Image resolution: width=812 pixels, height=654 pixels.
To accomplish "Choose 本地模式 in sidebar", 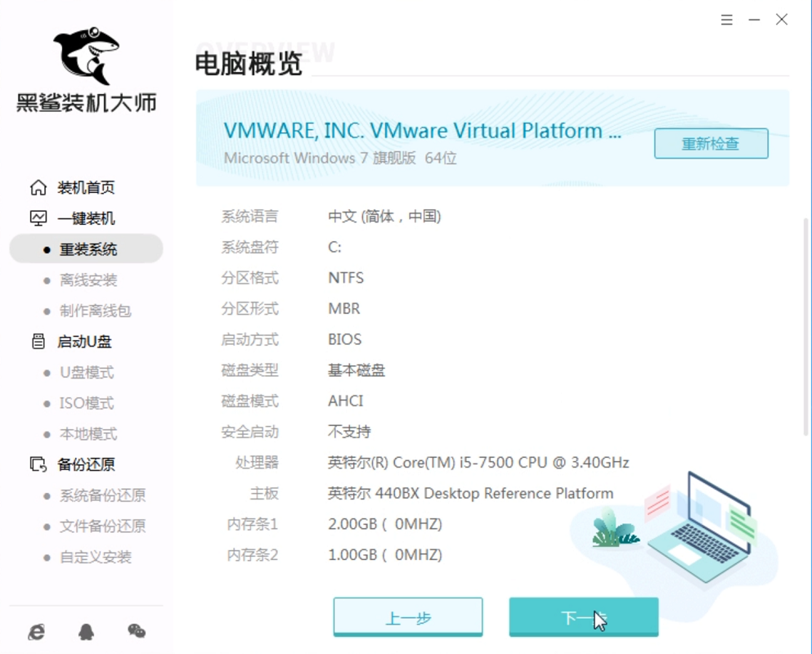I will pyautogui.click(x=88, y=434).
